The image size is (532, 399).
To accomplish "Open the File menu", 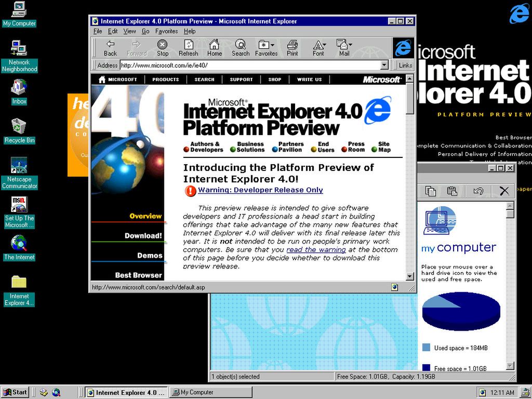I will [x=97, y=31].
